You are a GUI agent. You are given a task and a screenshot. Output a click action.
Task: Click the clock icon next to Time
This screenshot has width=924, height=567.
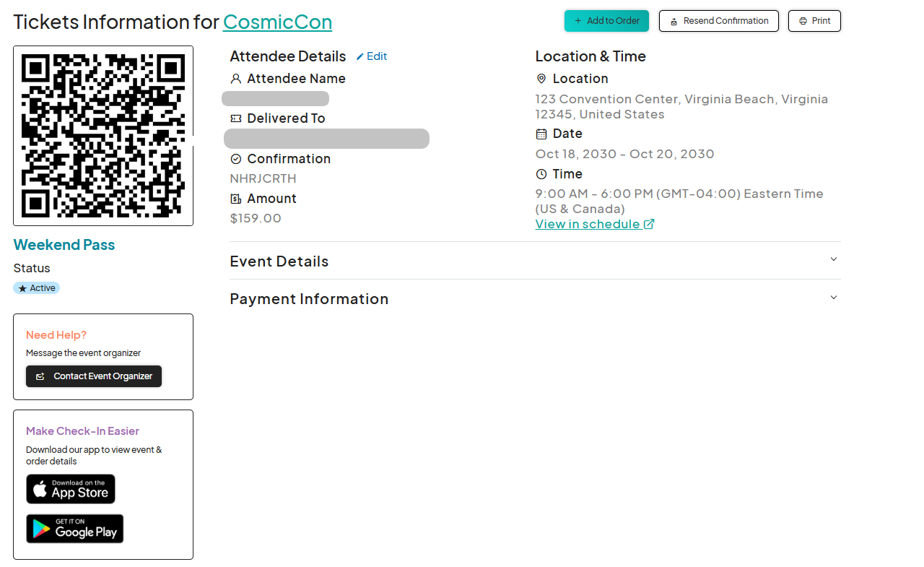point(541,173)
